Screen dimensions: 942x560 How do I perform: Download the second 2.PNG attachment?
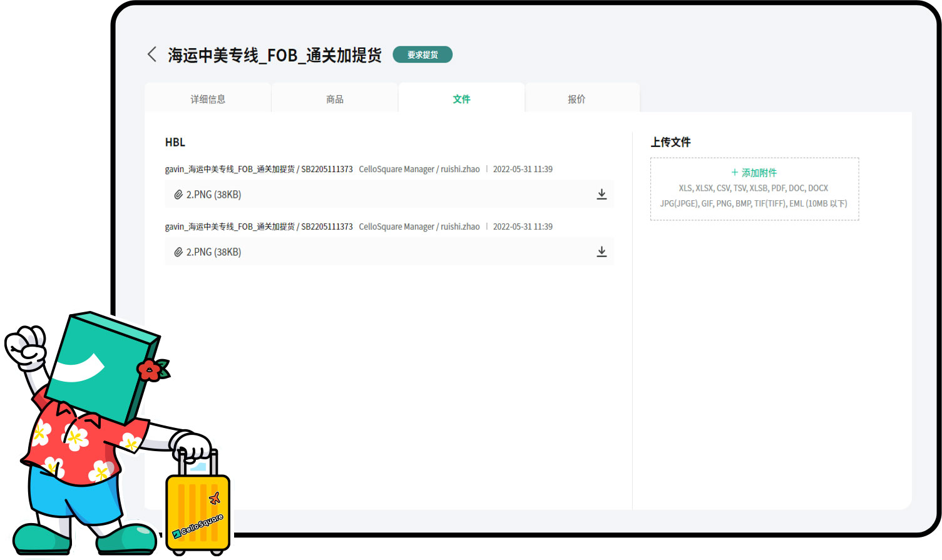[x=602, y=252]
